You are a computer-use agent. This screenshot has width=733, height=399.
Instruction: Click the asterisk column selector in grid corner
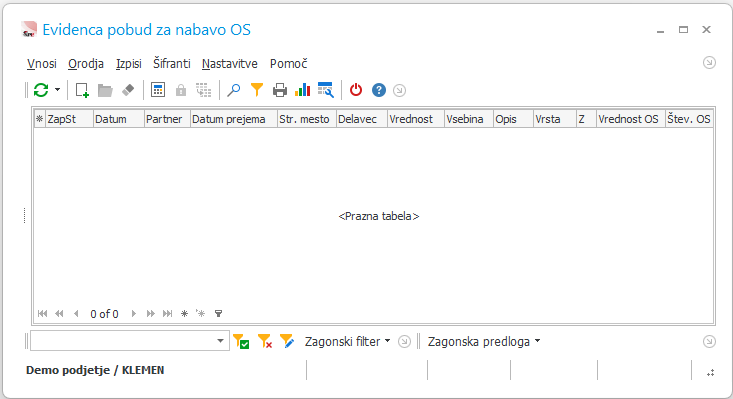[40, 119]
